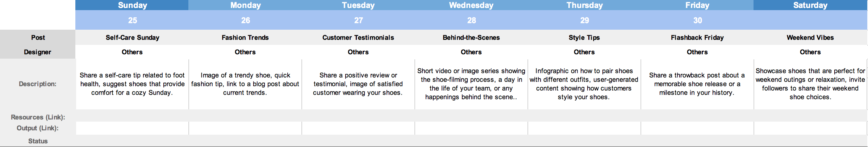Select Monday's designer cell under Fashion Trends
This screenshot has height=147, width=868.
pos(245,52)
